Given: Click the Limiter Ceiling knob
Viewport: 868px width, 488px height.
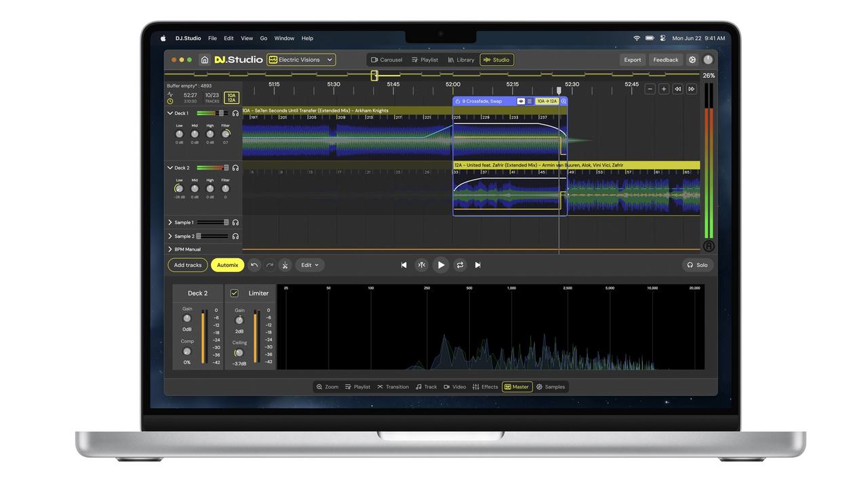Looking at the screenshot, I should (x=239, y=352).
